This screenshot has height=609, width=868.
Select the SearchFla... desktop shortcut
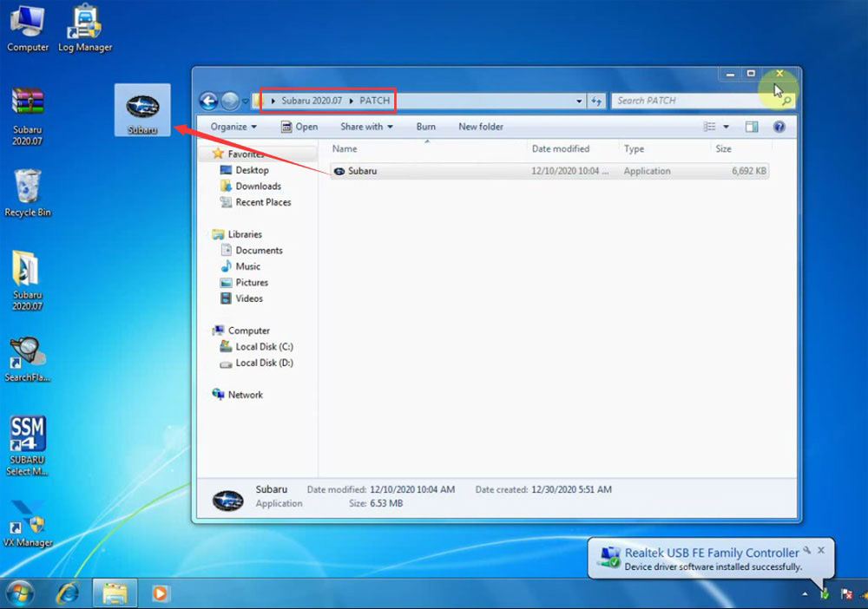[27, 360]
